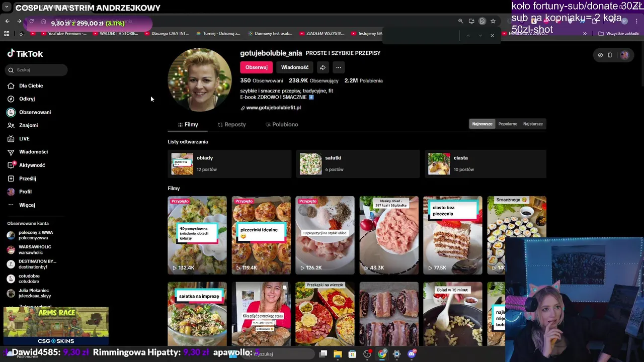Sort videos by Najnowsze

pos(482,124)
